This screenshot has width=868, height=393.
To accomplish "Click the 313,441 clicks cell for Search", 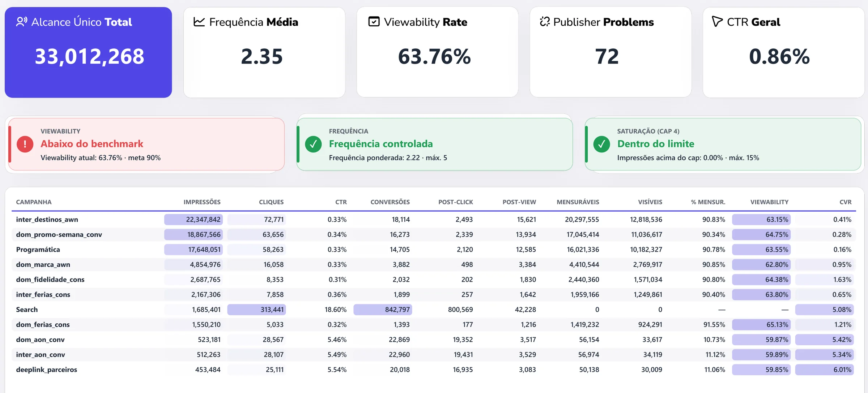I will tap(256, 310).
